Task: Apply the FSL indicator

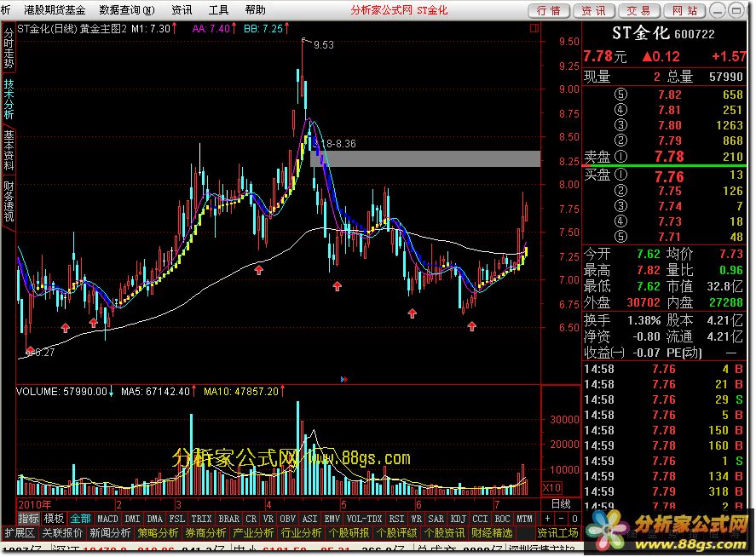Action: (x=177, y=519)
